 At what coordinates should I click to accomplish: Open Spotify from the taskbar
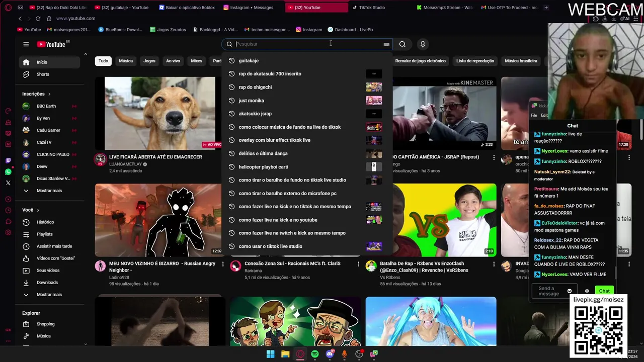tap(315, 354)
